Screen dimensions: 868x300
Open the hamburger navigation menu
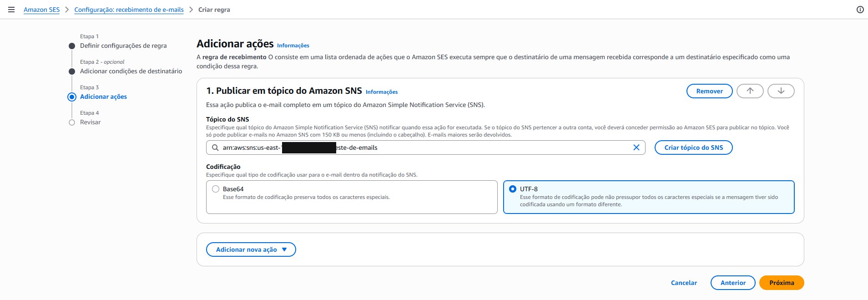[x=11, y=10]
